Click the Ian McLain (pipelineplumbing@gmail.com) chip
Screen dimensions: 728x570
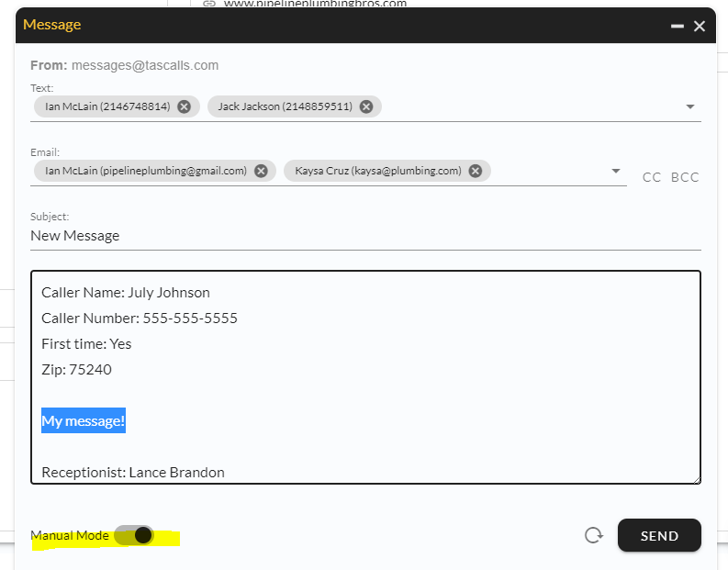155,171
